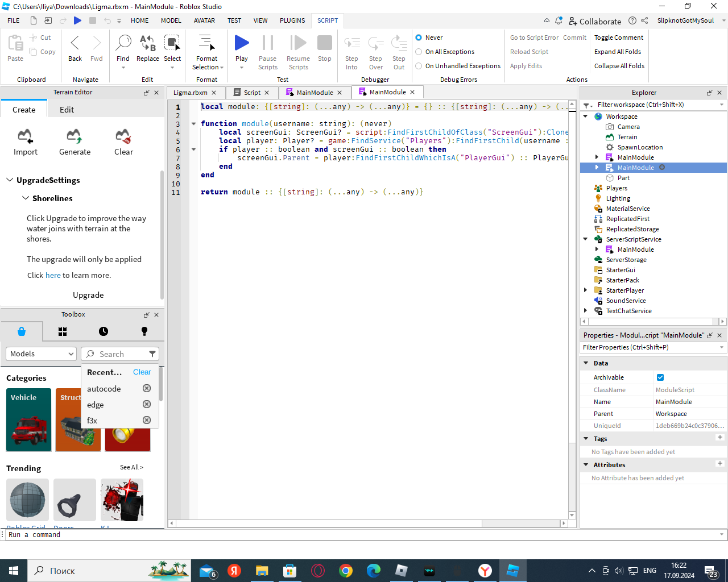
Task: Click the 'here' learn more link
Action: [x=53, y=275]
